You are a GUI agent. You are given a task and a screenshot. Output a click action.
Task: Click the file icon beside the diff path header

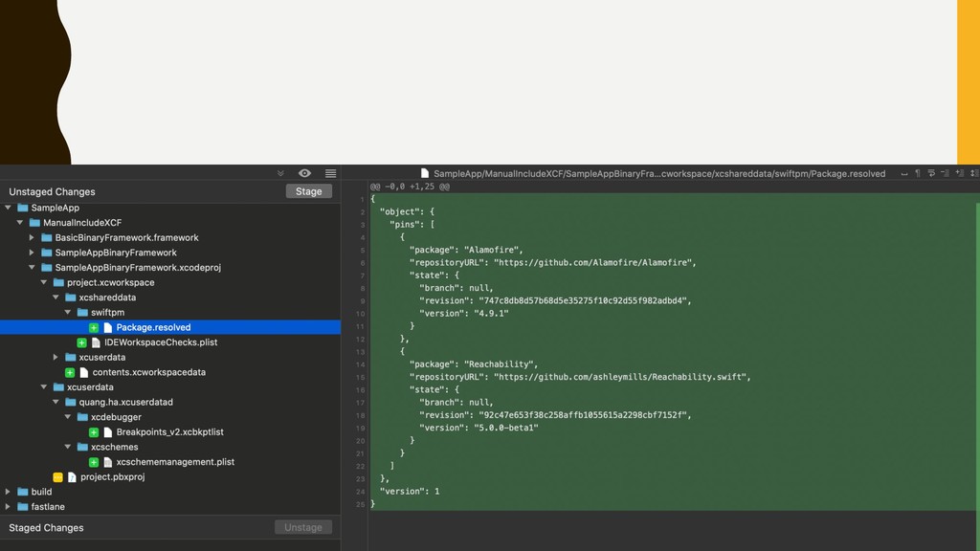click(425, 173)
